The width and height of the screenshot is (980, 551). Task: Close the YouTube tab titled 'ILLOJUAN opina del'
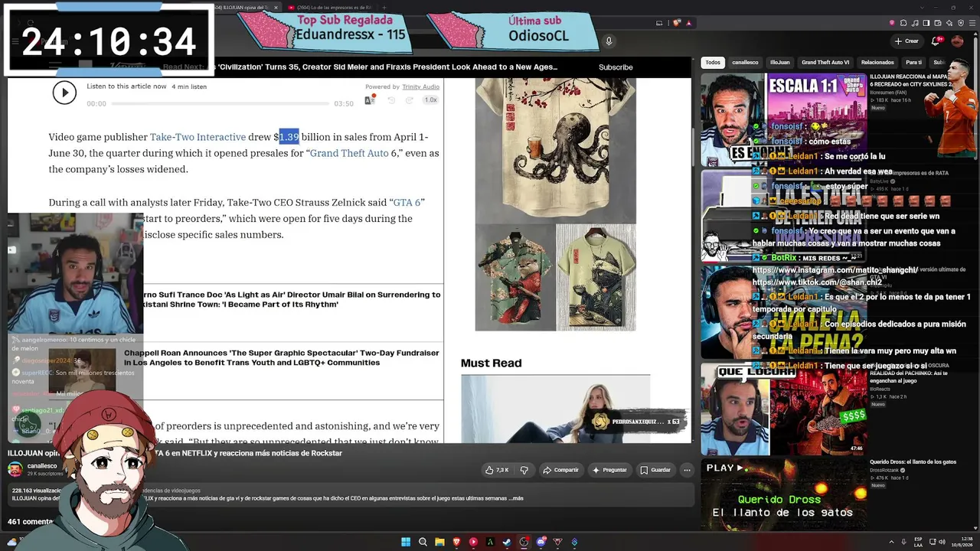tap(276, 8)
